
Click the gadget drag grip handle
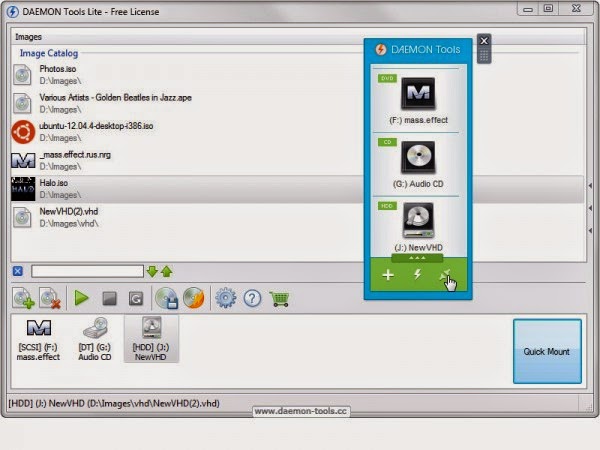pos(484,56)
